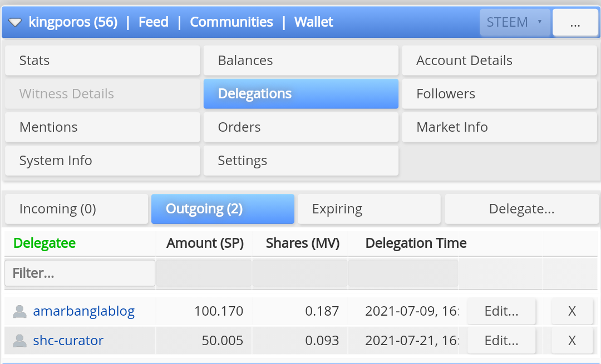
Task: Show the Balances section
Action: [301, 61]
